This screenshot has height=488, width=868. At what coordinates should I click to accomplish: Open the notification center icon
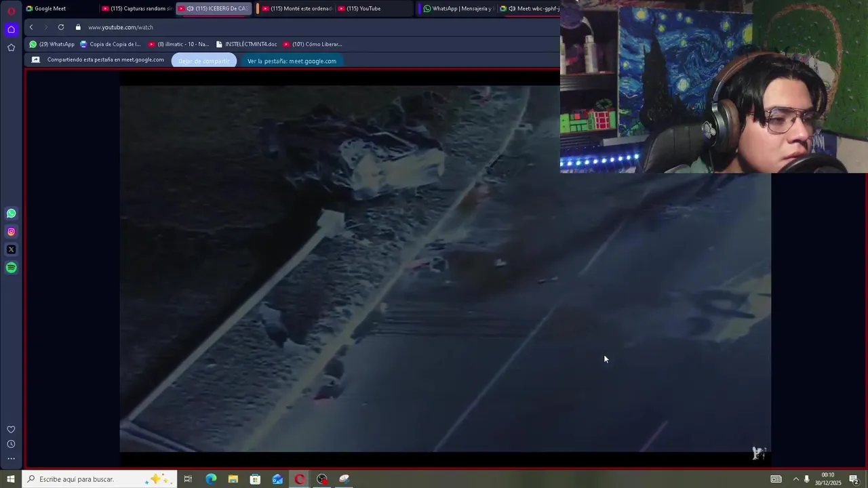coord(854,479)
